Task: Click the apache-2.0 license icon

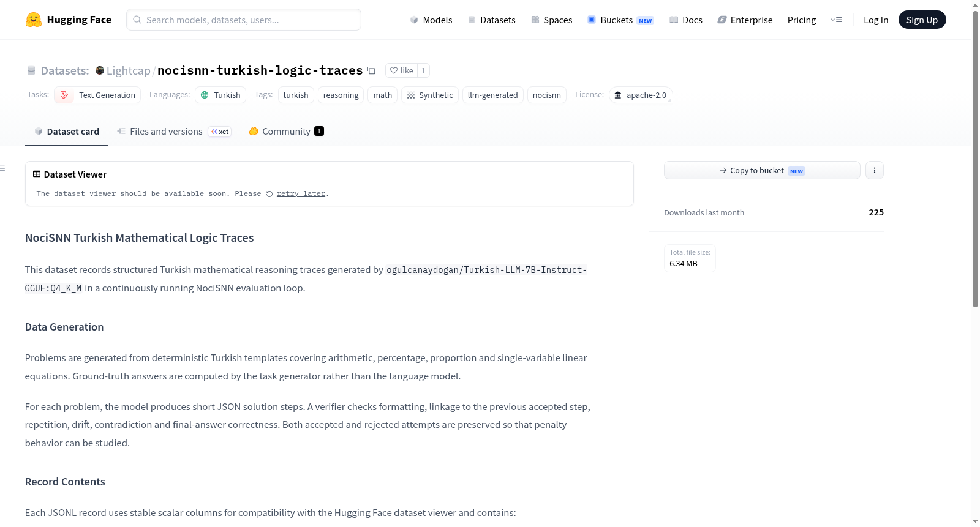Action: (618, 95)
